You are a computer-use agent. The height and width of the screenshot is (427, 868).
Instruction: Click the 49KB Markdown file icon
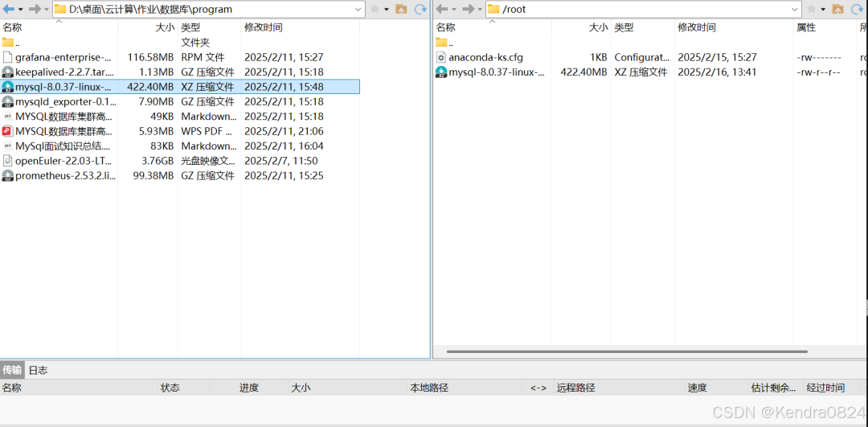click(7, 117)
